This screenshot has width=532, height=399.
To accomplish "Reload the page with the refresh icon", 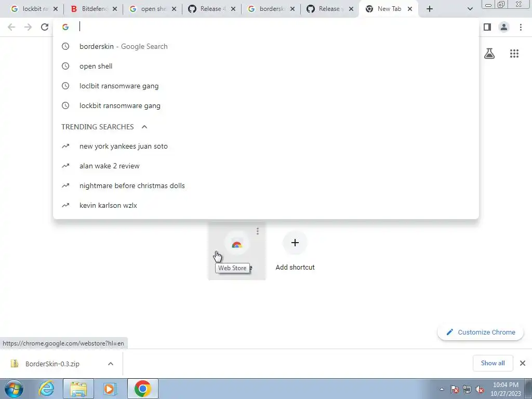I will point(45,27).
